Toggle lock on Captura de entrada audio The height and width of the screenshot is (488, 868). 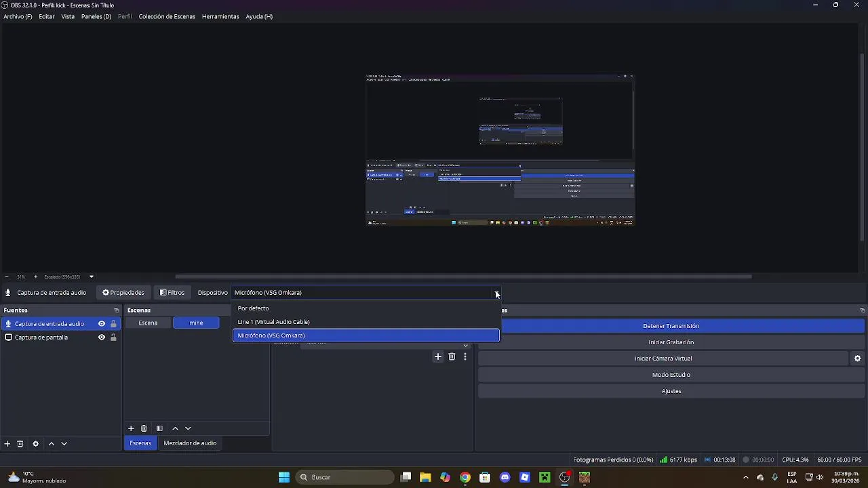[113, 324]
